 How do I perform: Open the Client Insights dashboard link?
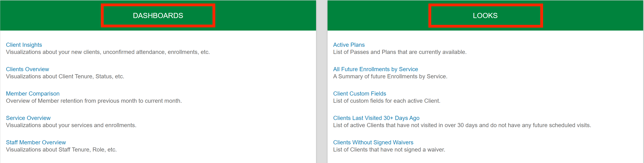coord(24,45)
